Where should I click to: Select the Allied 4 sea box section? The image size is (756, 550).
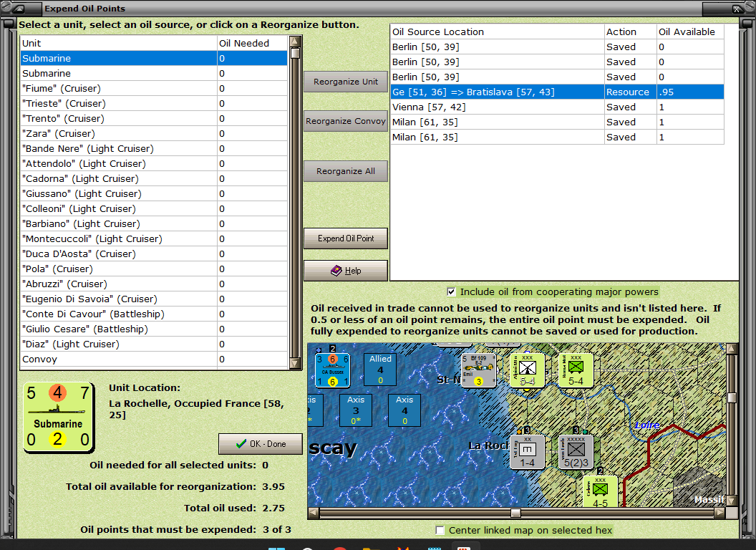coord(380,370)
